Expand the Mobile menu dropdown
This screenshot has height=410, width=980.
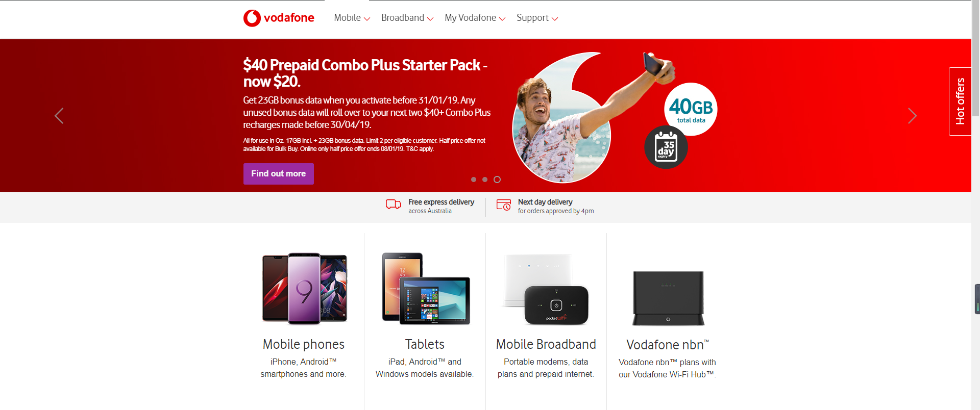pos(352,18)
